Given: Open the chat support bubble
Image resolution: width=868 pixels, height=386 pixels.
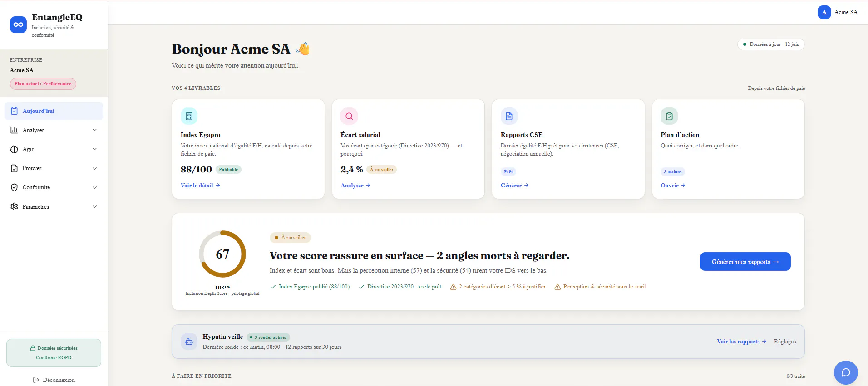Looking at the screenshot, I should [846, 372].
